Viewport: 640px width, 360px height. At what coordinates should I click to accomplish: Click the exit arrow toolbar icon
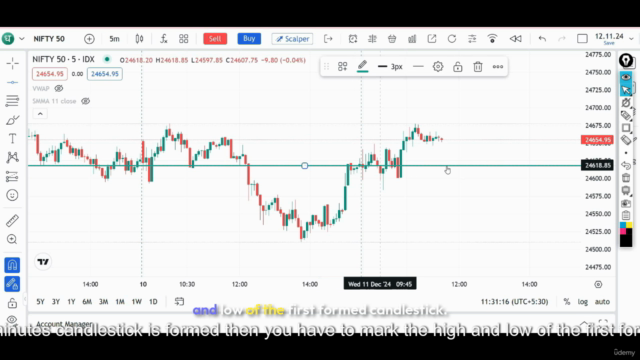pyautogui.click(x=328, y=39)
